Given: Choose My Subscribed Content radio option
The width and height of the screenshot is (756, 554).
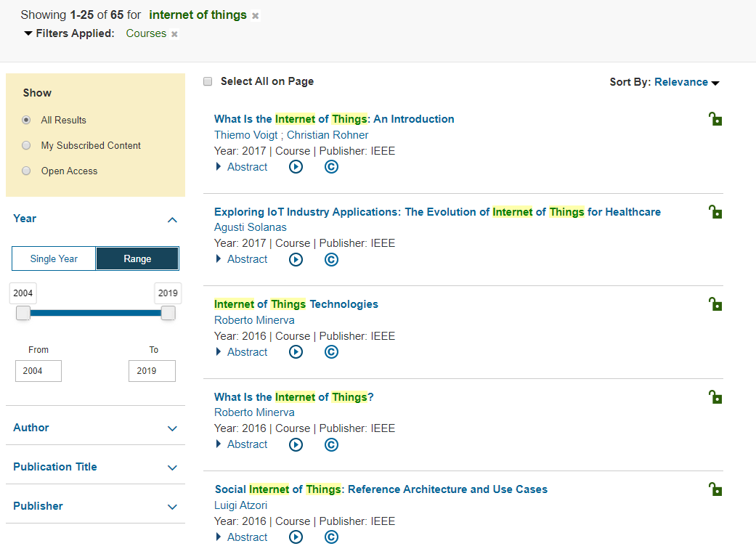Looking at the screenshot, I should click(x=26, y=145).
